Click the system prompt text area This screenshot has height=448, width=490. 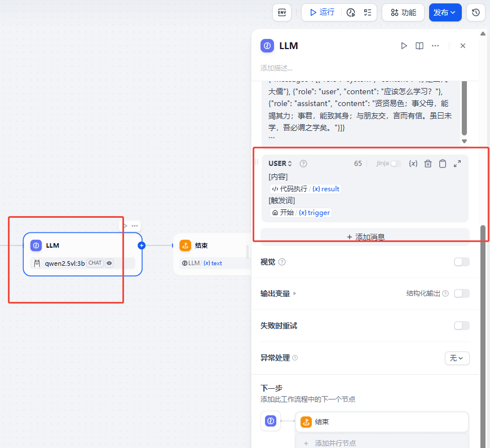pos(361,110)
